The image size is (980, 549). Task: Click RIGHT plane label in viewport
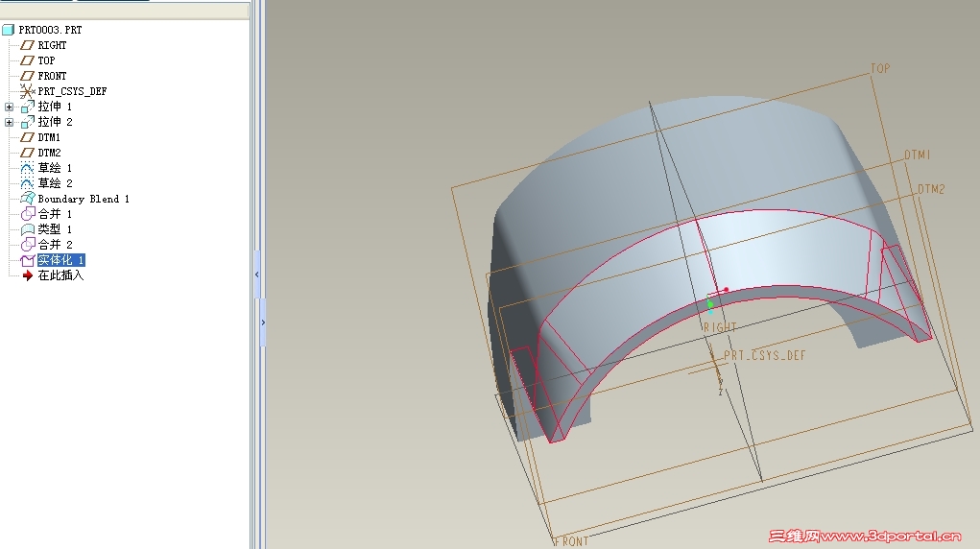click(x=720, y=327)
